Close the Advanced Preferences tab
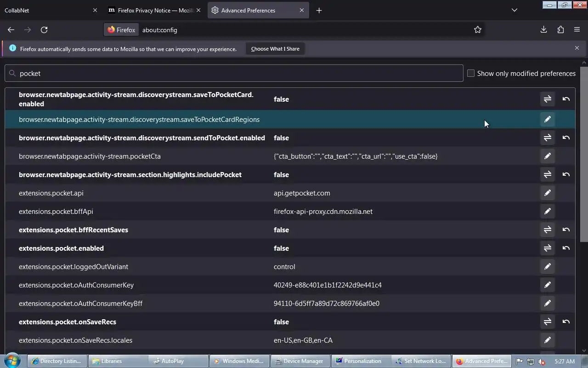Viewport: 588px width, 368px height. tap(302, 10)
